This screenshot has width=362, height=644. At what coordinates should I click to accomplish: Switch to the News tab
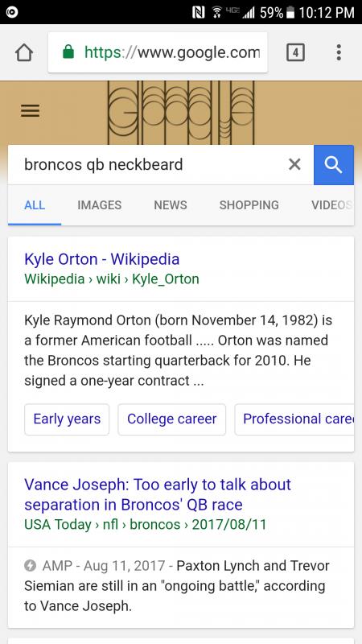[171, 205]
